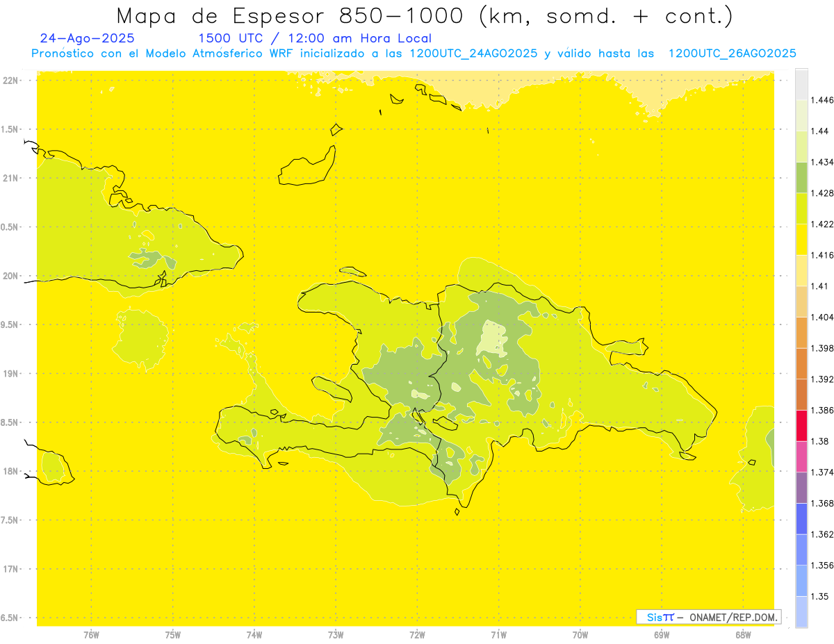834x644 pixels.
Task: Click the date label '24-Ago-2025'
Action: 88,38
